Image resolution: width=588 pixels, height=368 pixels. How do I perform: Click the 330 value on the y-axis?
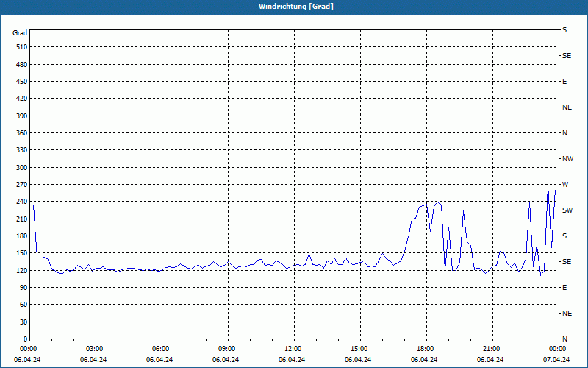[x=21, y=150]
